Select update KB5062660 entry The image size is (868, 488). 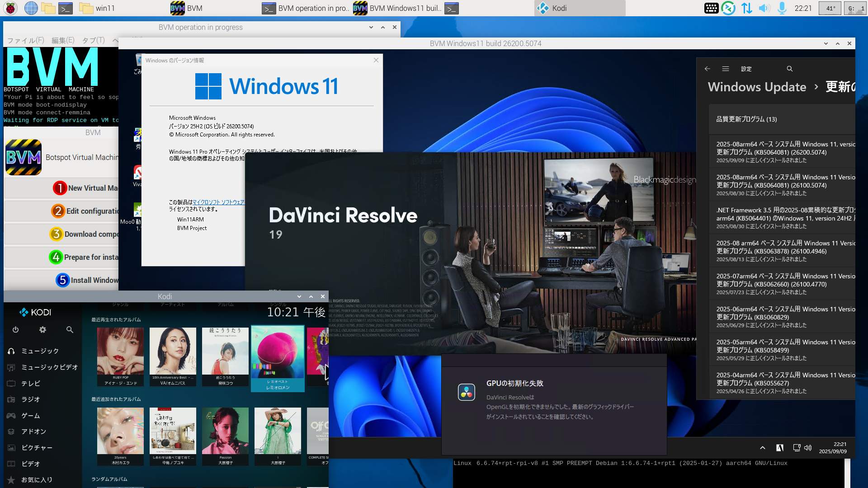[782, 284]
